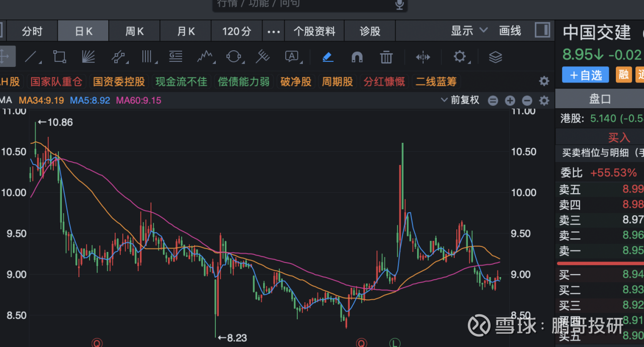644x347 pixels.
Task: Toggle the right side panel layout
Action: click(x=542, y=30)
